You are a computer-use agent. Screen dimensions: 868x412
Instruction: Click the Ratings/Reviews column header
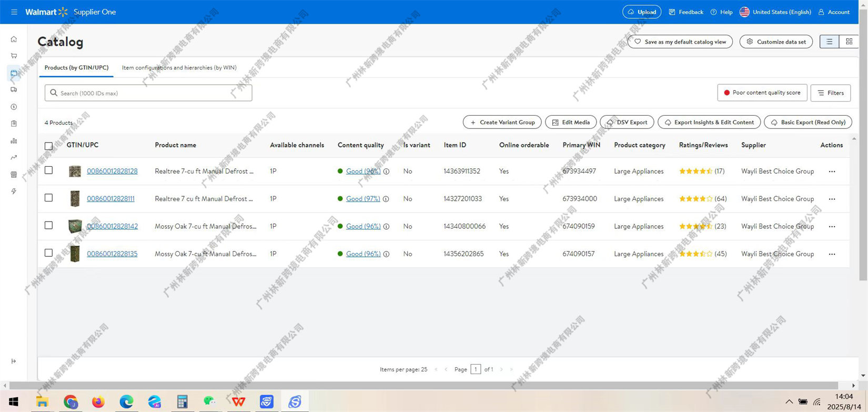703,145
